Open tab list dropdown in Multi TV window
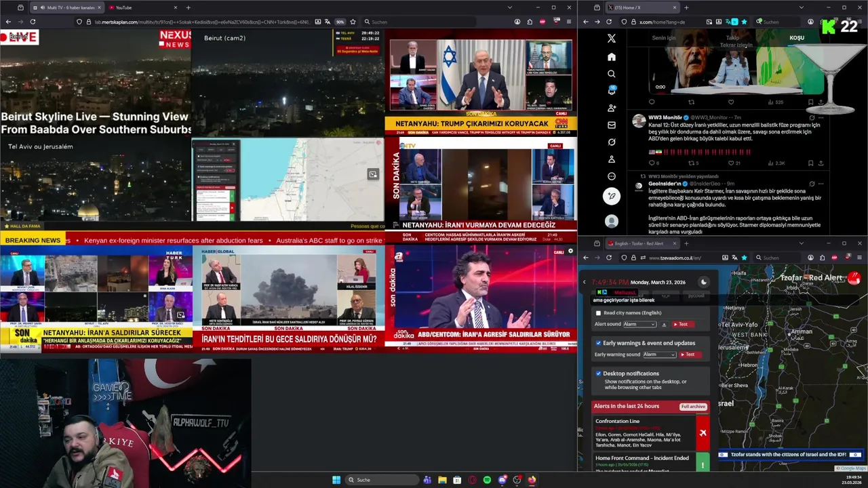Viewport: 868px width, 488px height. point(509,7)
